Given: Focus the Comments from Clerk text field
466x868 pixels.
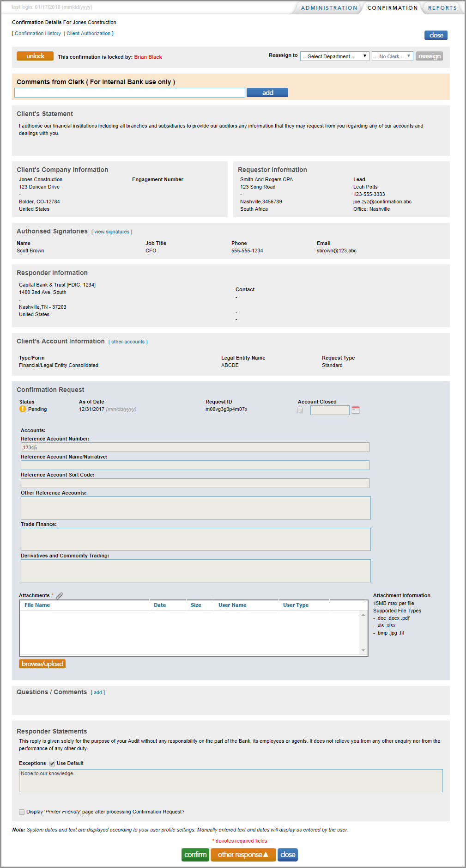Looking at the screenshot, I should click(130, 92).
